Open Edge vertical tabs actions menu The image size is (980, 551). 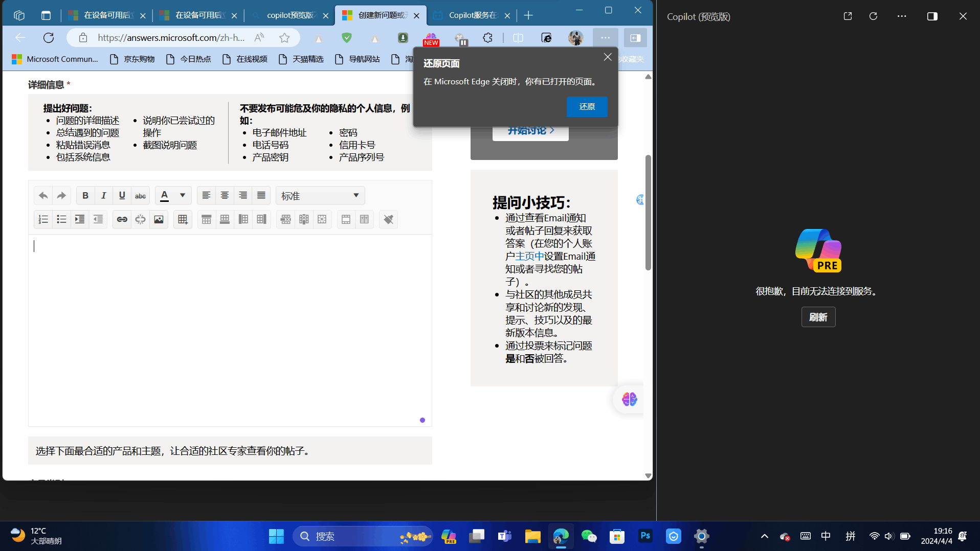[46, 15]
